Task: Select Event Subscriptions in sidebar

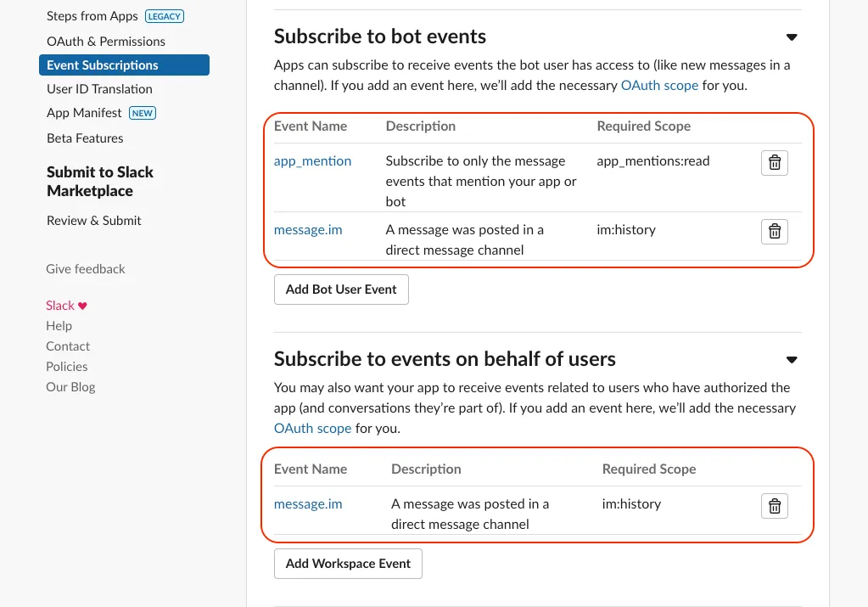Action: click(103, 65)
